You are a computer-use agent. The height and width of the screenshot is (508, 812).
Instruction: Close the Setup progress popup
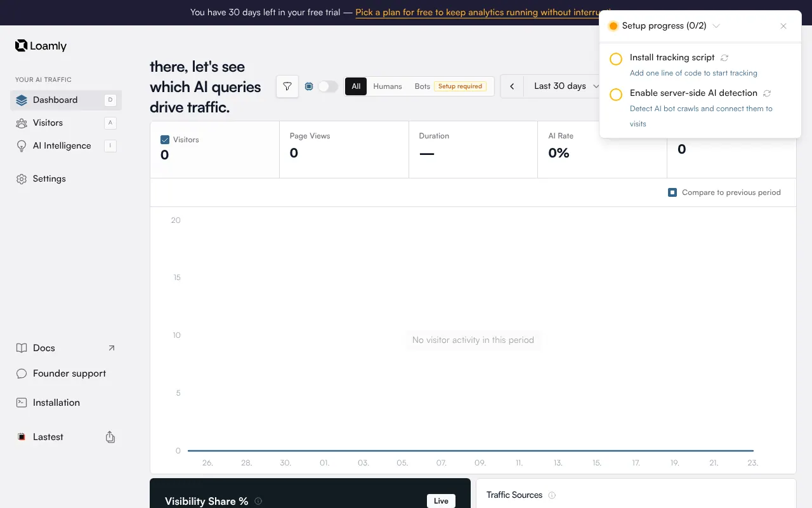(x=783, y=26)
